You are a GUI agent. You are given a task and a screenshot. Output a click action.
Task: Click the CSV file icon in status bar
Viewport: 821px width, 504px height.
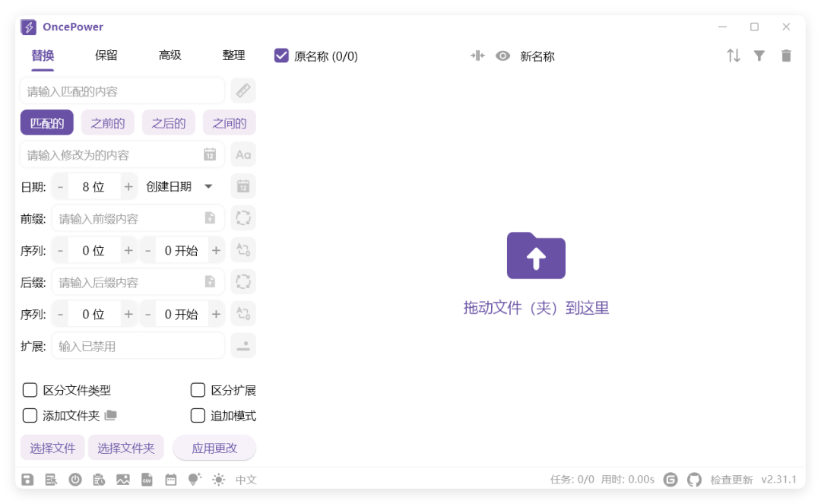click(147, 480)
